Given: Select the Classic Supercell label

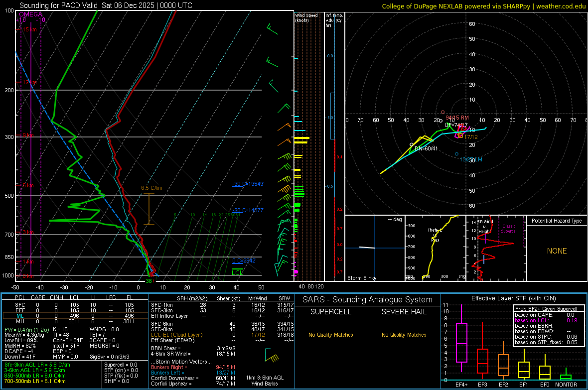Looking at the screenshot, I should pyautogui.click(x=509, y=229).
